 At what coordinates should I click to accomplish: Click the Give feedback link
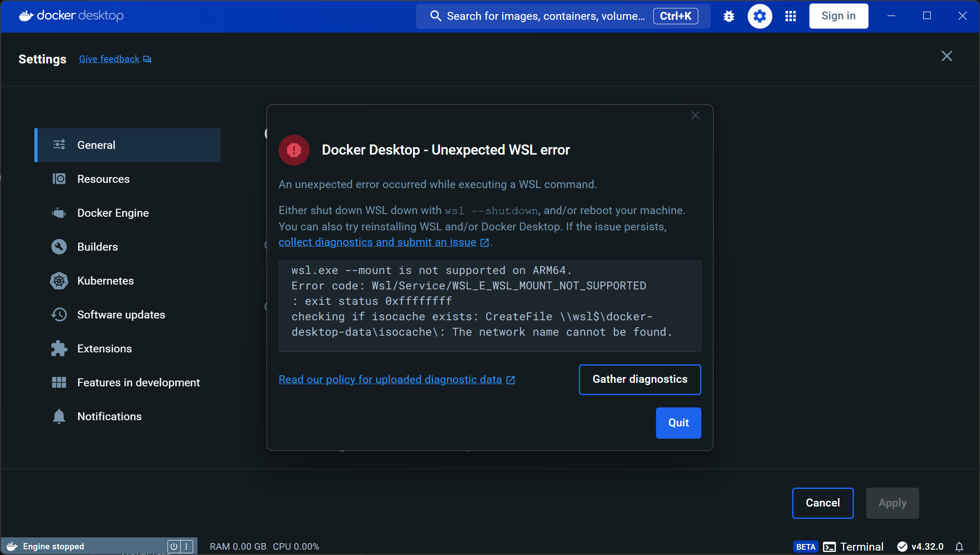coord(109,59)
